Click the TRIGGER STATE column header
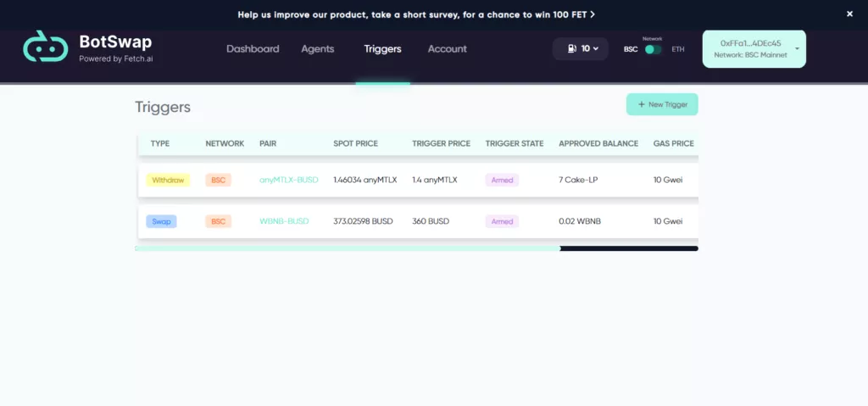Viewport: 868px width, 406px height. click(515, 143)
